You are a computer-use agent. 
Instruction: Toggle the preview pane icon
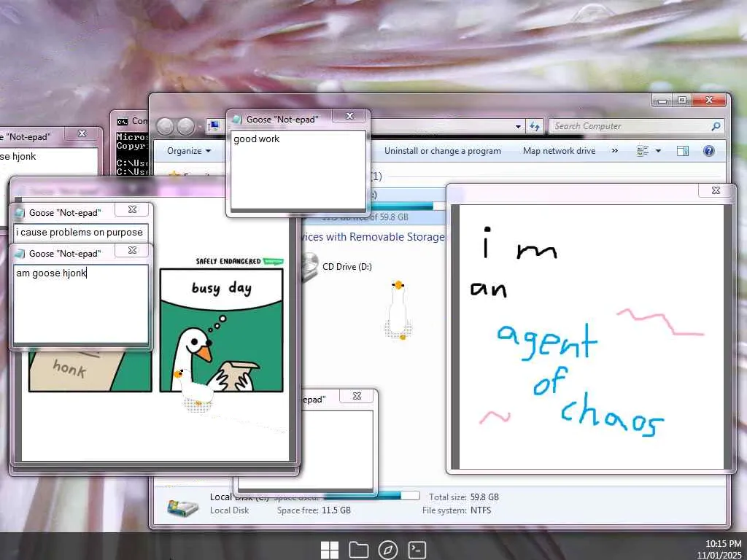pos(682,151)
